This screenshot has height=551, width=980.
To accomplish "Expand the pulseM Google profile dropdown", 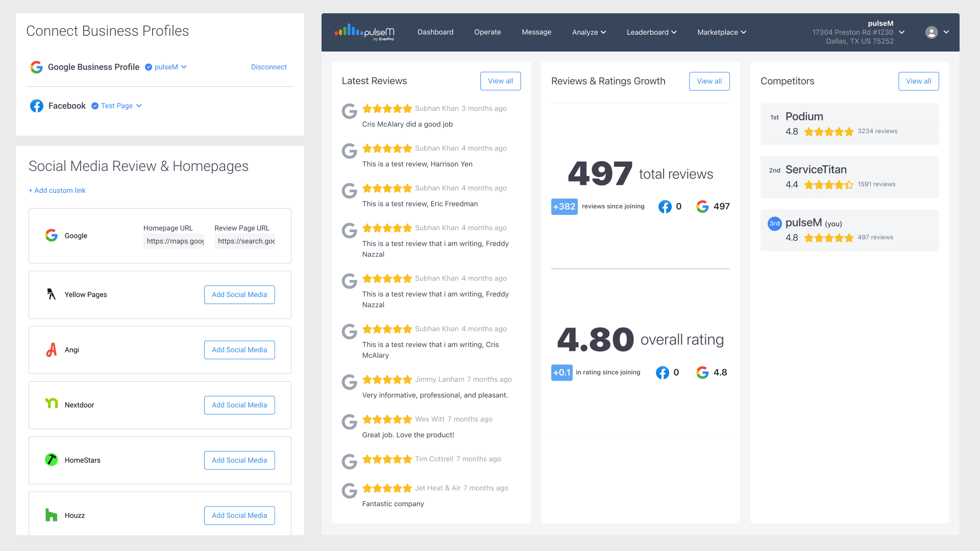I will pos(184,67).
